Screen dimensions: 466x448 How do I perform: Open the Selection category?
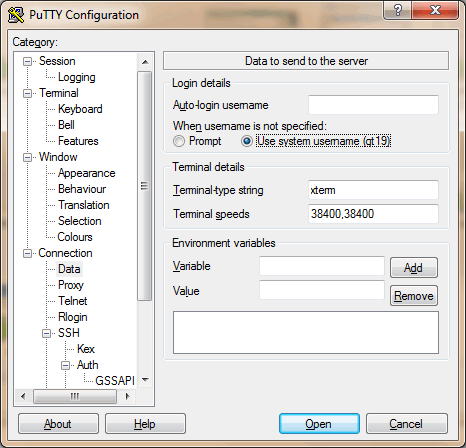pyautogui.click(x=79, y=221)
